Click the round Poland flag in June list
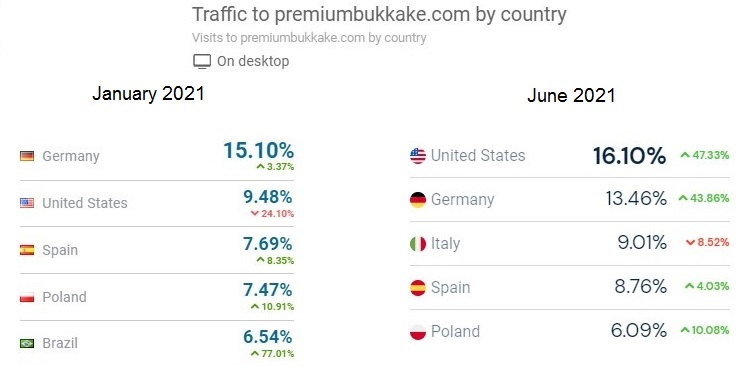The height and width of the screenshot is (367, 739). tap(418, 332)
